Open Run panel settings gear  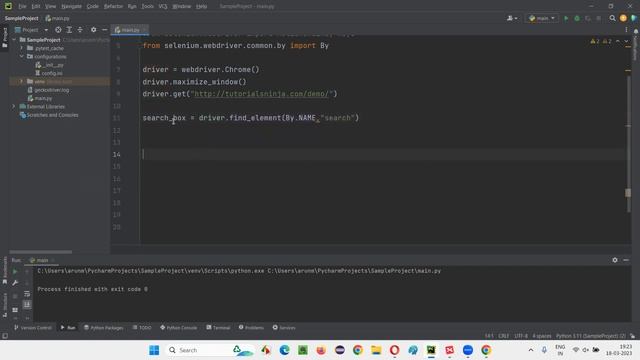click(x=615, y=260)
